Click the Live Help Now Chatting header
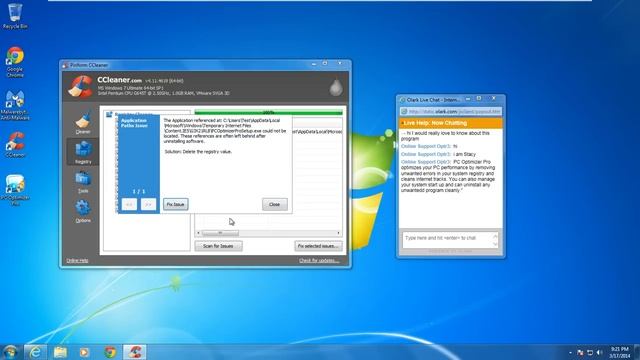 [451, 123]
